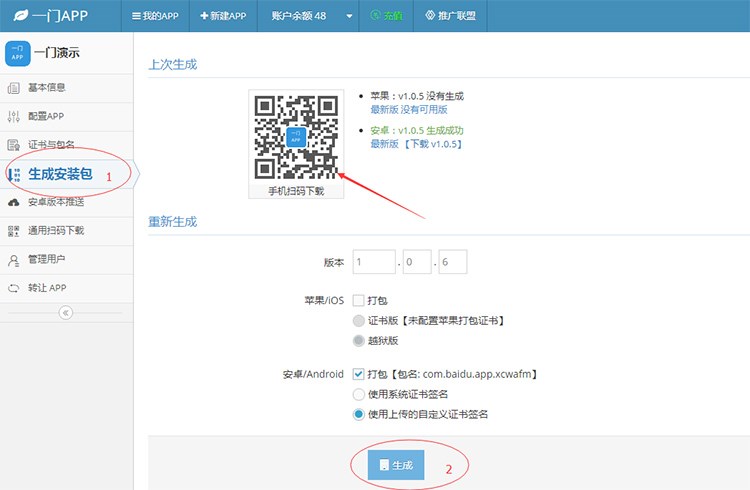Viewport: 750px width, 490px height.
Task: Click the 最新版 没有可用版 link
Action: pyautogui.click(x=409, y=110)
